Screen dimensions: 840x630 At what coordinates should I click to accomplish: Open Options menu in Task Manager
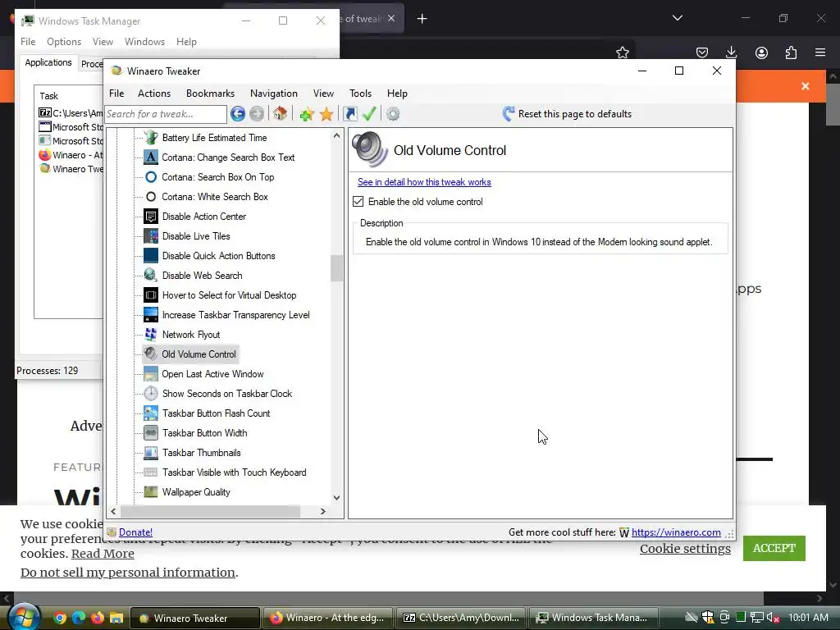click(x=64, y=42)
